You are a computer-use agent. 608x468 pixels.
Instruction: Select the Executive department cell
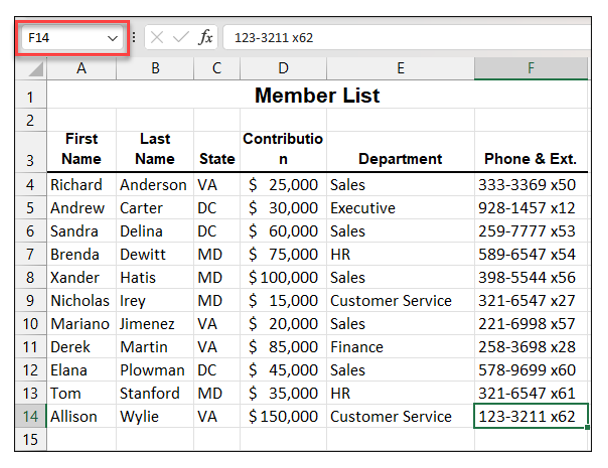pos(401,208)
